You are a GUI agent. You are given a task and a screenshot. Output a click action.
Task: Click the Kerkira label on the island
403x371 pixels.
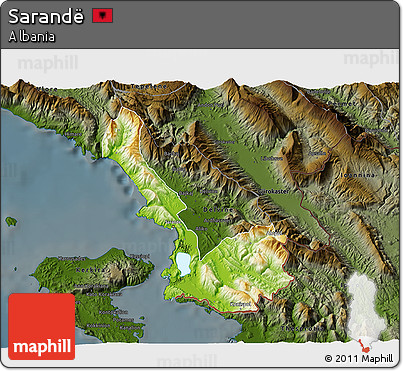pos(91,270)
